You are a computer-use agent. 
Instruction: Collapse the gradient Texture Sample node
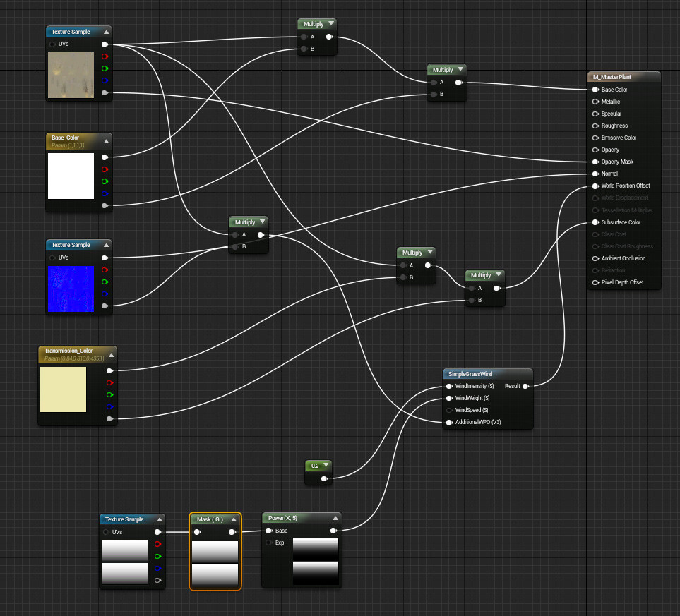point(160,519)
